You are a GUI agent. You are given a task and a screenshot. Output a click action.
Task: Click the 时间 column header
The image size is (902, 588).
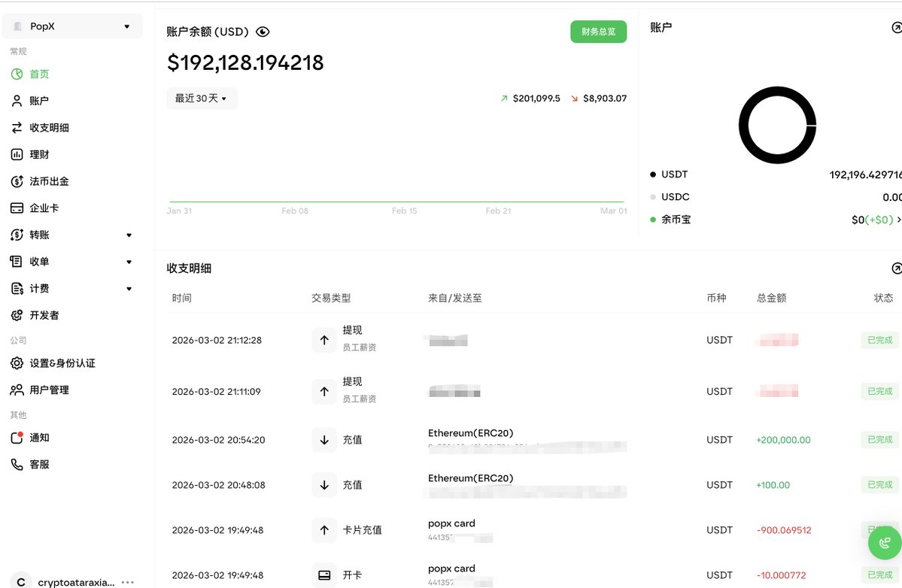coord(182,298)
